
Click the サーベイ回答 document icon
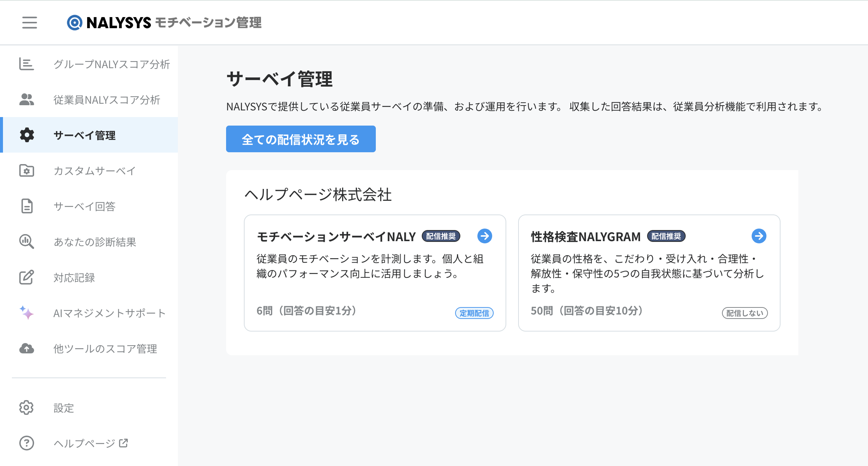point(27,206)
